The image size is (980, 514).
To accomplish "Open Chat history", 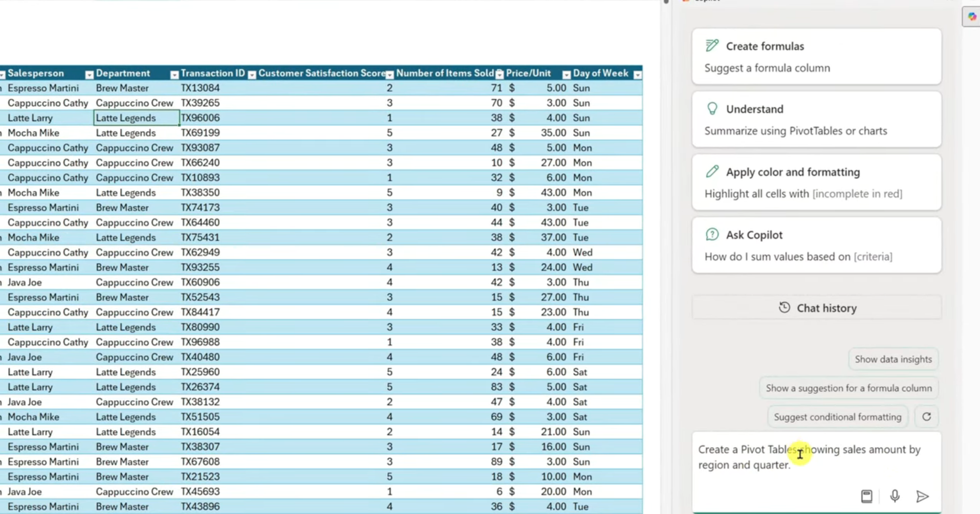I will (x=817, y=308).
